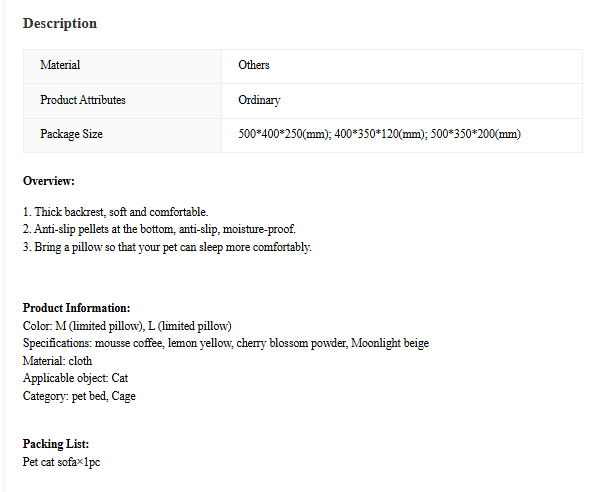Image resolution: width=595 pixels, height=492 pixels.
Task: Click the Category pet bed line
Action: pos(79,396)
